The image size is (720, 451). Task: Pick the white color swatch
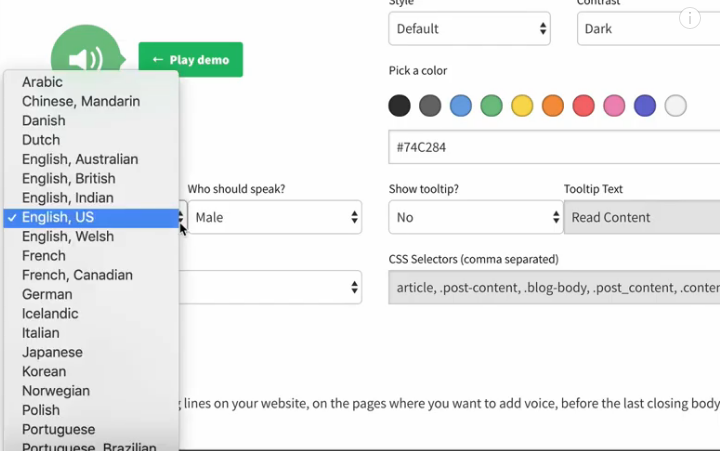click(x=675, y=106)
